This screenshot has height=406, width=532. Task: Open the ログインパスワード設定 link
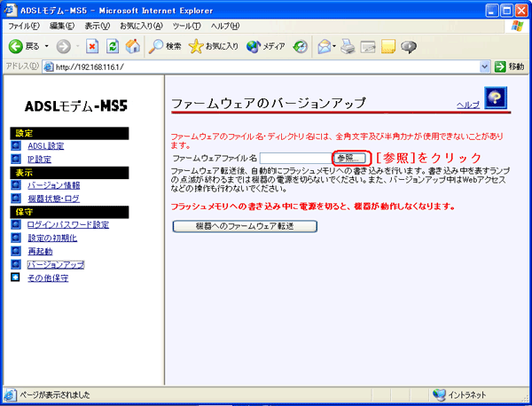pyautogui.click(x=68, y=225)
